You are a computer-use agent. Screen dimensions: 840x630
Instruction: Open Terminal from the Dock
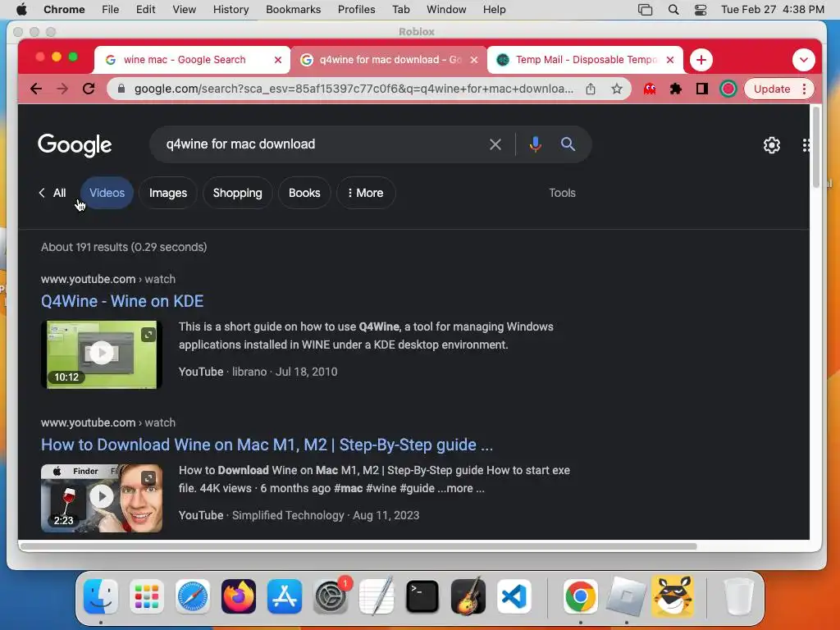pyautogui.click(x=422, y=596)
